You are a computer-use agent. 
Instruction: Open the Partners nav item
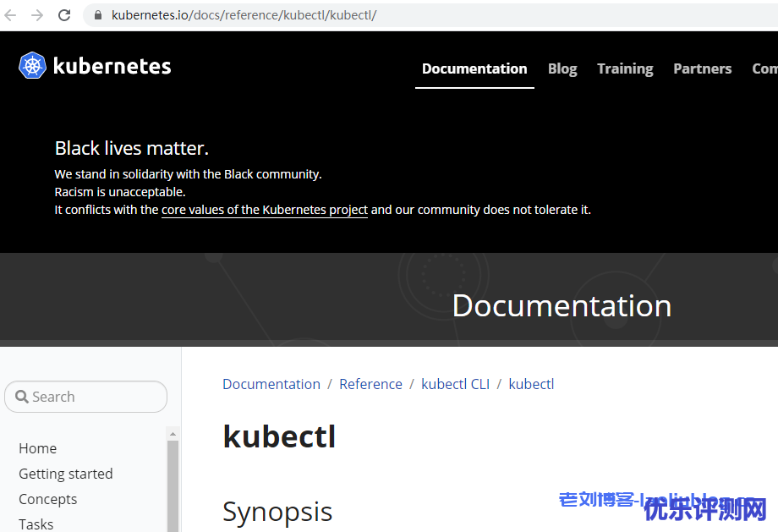click(702, 69)
